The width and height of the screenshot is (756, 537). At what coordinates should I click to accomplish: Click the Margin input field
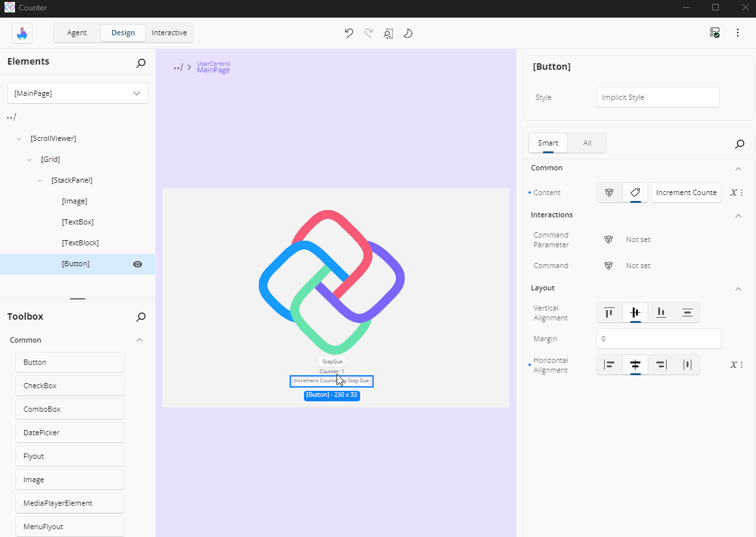point(658,339)
